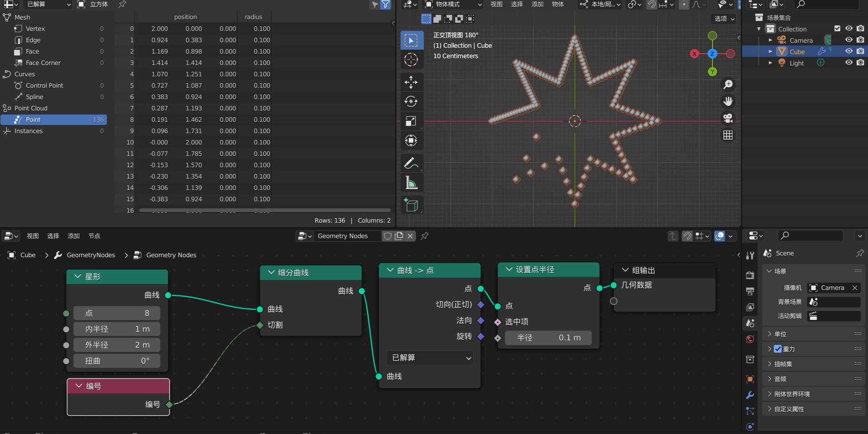The height and width of the screenshot is (434, 868).
Task: Toggle Collection exclude checkbox in outliner
Action: point(837,29)
